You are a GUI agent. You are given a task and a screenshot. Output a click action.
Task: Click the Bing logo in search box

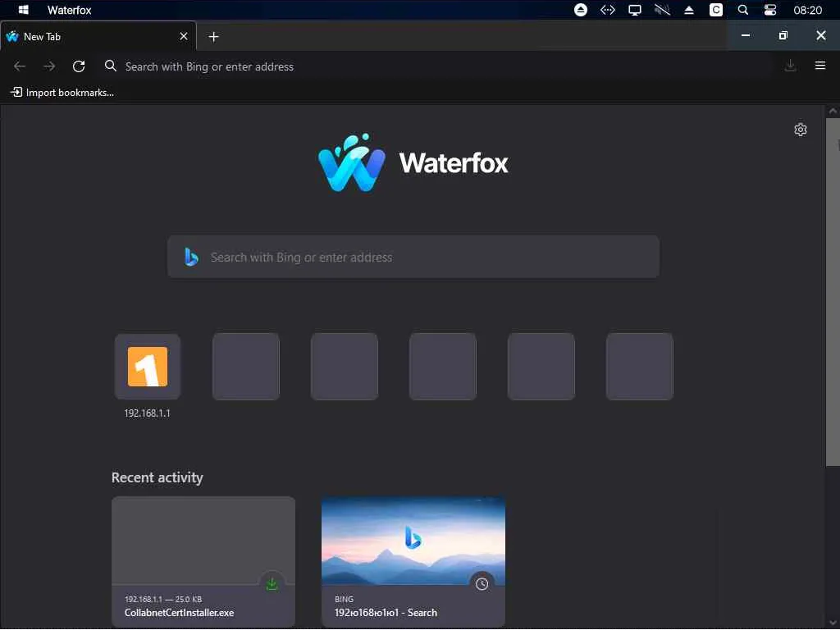pos(191,257)
